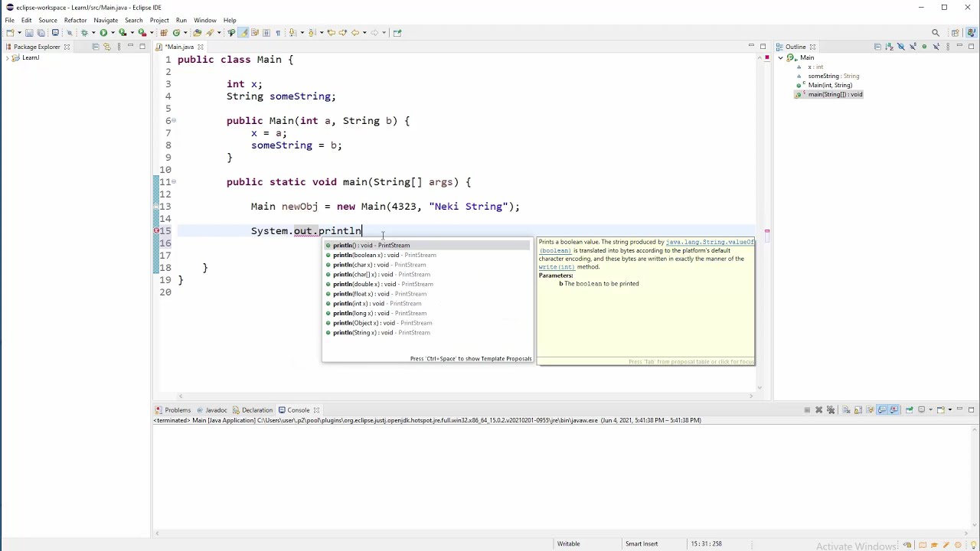The width and height of the screenshot is (980, 551).
Task: Open the Project menu
Action: coord(159,20)
